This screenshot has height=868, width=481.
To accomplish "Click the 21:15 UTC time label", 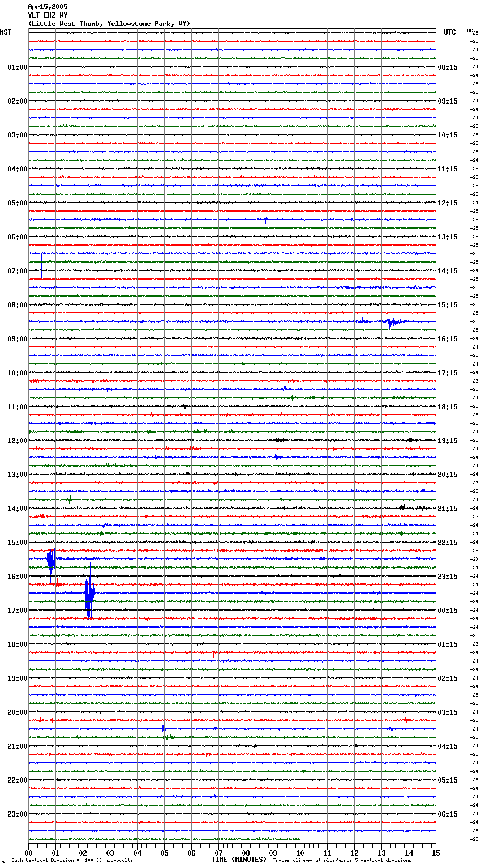I will pyautogui.click(x=448, y=509).
